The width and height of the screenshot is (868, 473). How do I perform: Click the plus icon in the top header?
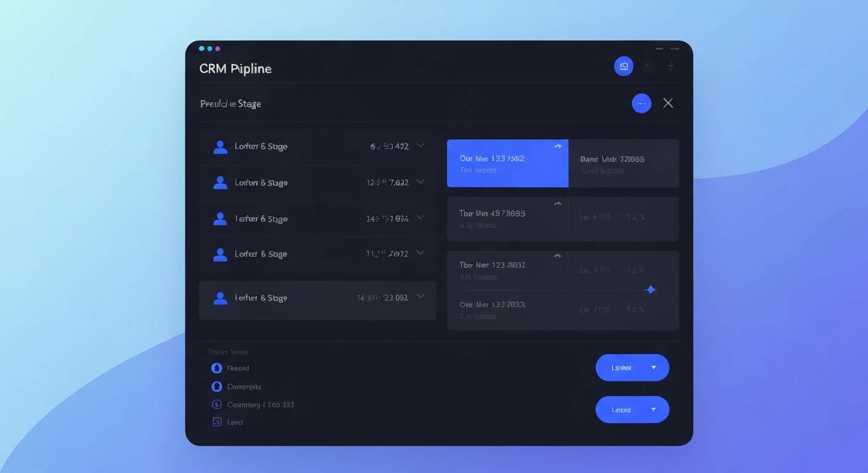(671, 66)
